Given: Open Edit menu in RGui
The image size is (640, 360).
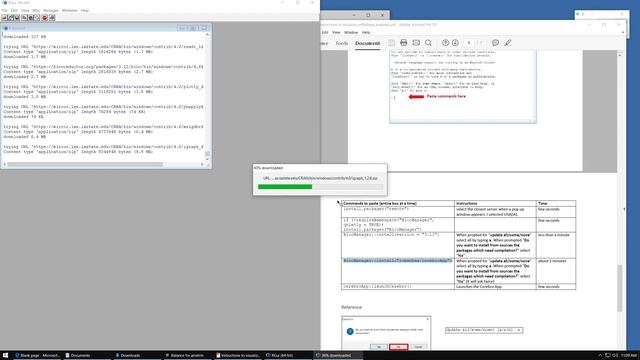Looking at the screenshot, I should pos(14,10).
